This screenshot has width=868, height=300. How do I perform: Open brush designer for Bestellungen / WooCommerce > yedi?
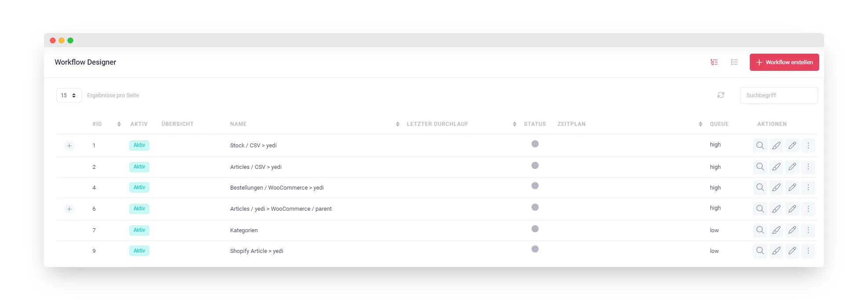[776, 187]
